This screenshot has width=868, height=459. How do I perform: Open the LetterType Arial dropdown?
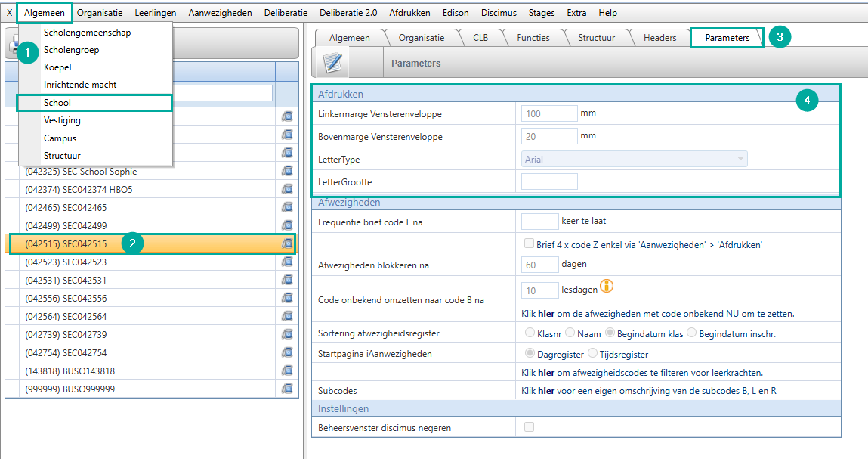(x=634, y=159)
